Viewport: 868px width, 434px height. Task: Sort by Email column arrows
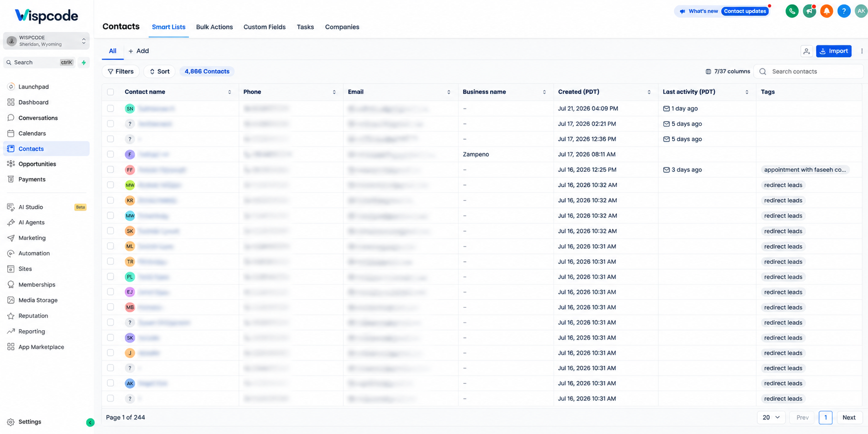click(x=449, y=92)
